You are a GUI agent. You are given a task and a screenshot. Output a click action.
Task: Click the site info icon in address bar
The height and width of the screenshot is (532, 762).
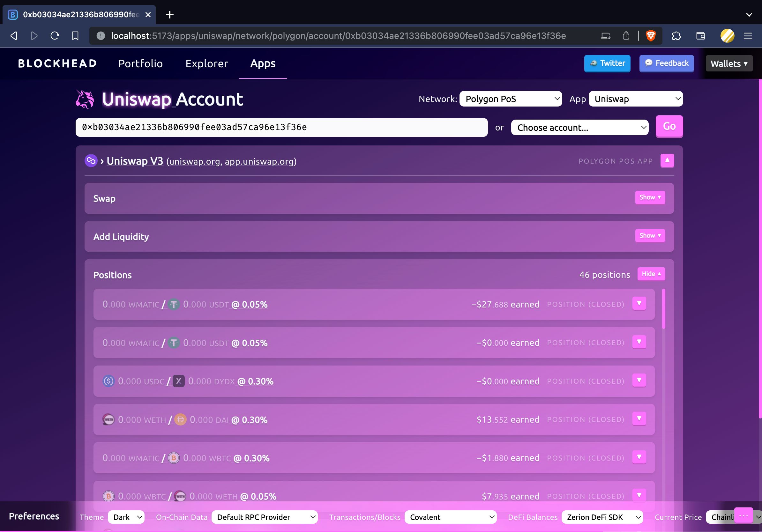tap(101, 36)
